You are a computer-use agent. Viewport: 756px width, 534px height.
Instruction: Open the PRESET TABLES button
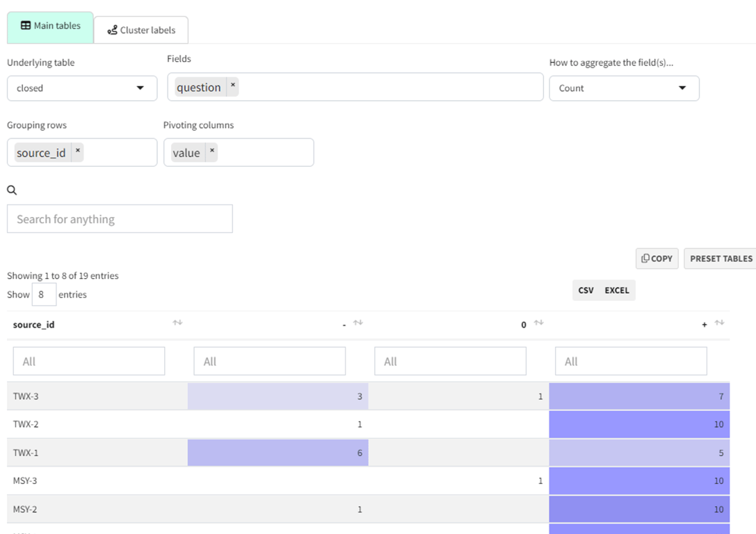(721, 259)
